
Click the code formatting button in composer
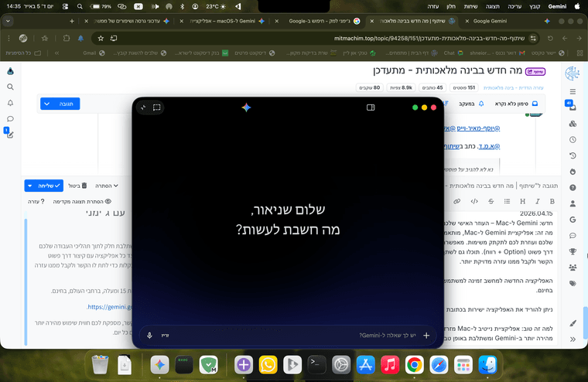tap(474, 202)
